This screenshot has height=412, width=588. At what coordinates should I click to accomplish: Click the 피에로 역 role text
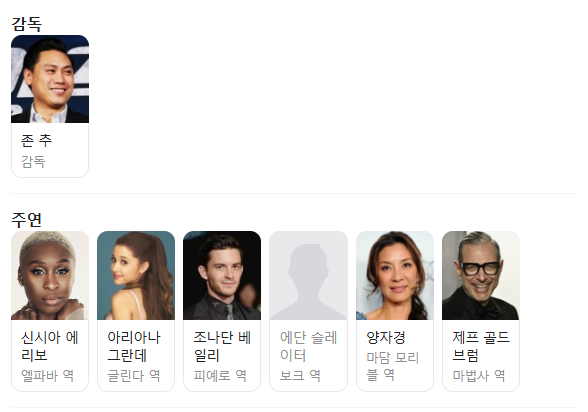pos(220,376)
